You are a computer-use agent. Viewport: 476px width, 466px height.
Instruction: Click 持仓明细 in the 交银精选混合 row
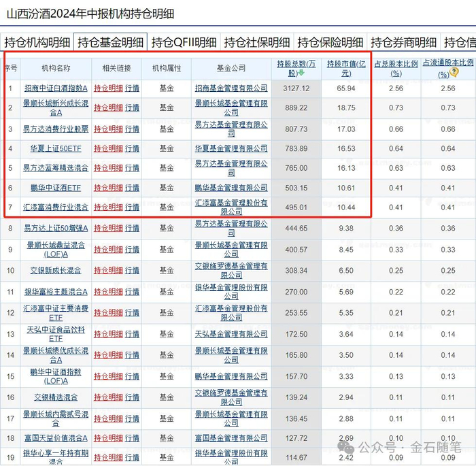pos(108,397)
